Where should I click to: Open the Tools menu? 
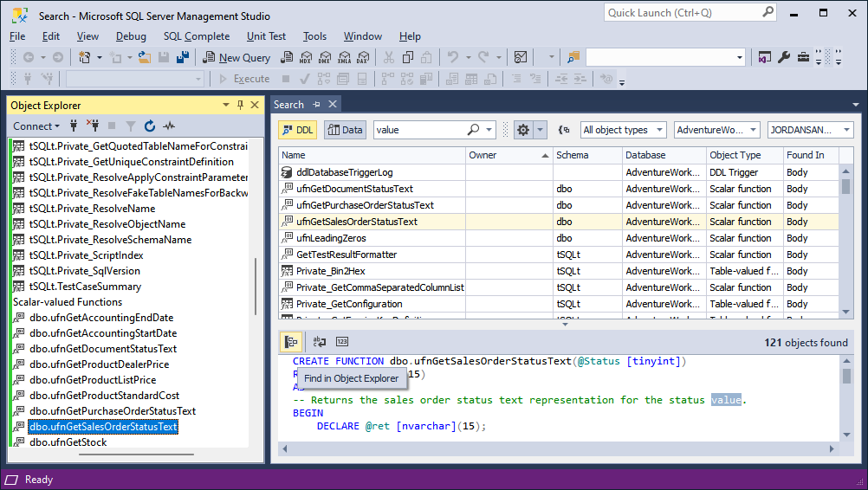314,36
